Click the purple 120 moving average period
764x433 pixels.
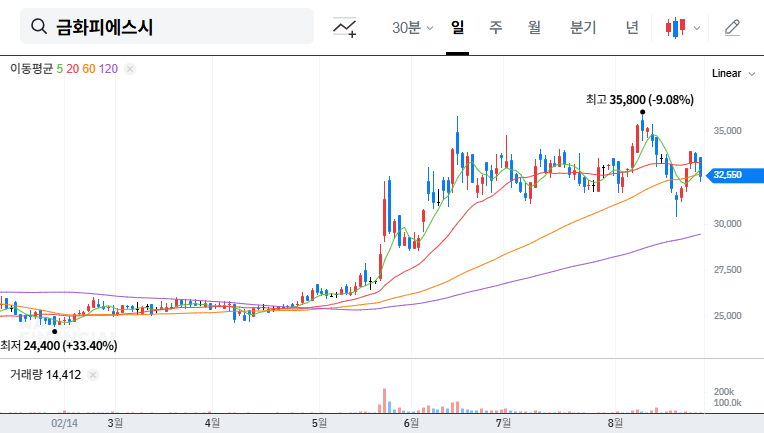click(108, 69)
